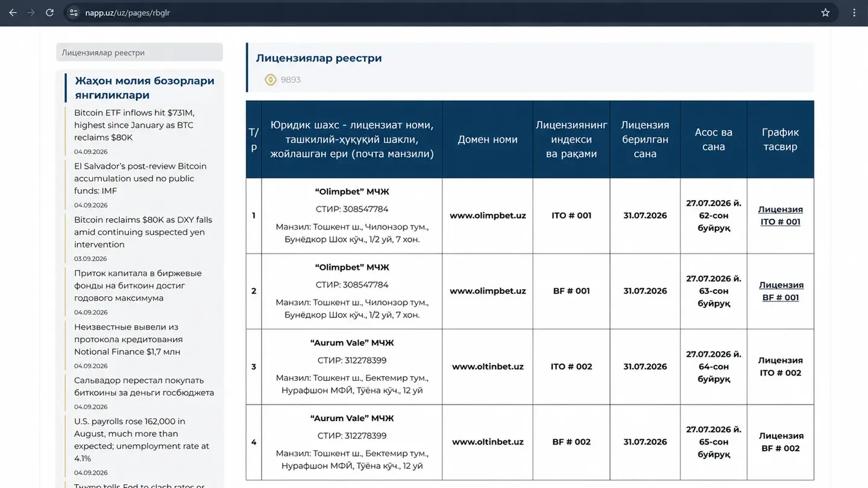Select the 63-сон буйруқ basis cell
868x488 pixels.
pyautogui.click(x=714, y=291)
